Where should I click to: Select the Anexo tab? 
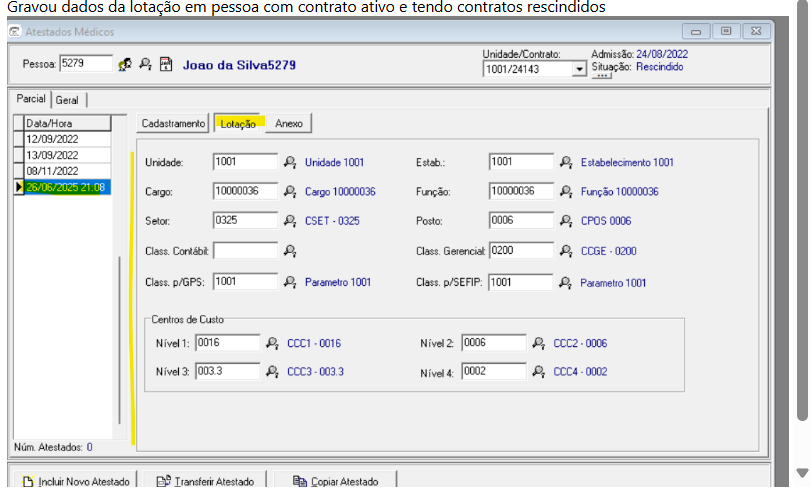pyautogui.click(x=289, y=123)
